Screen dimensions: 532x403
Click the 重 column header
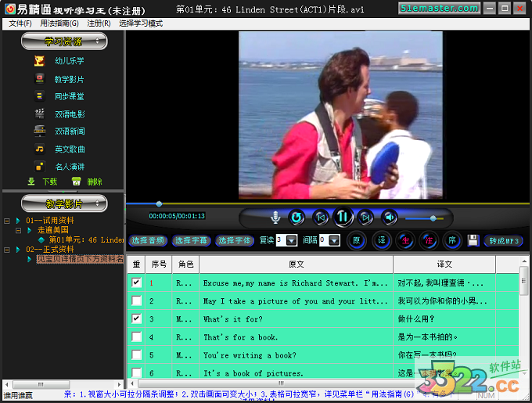(x=136, y=264)
